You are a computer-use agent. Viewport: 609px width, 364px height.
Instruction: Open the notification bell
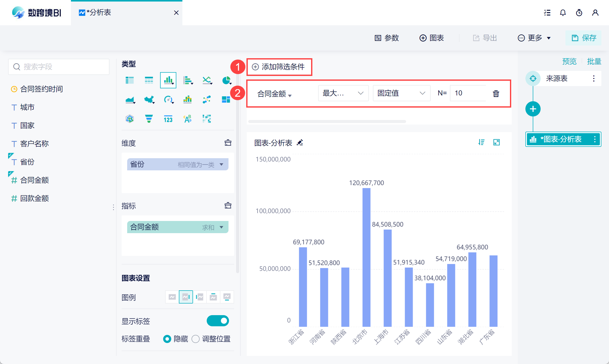(x=563, y=13)
